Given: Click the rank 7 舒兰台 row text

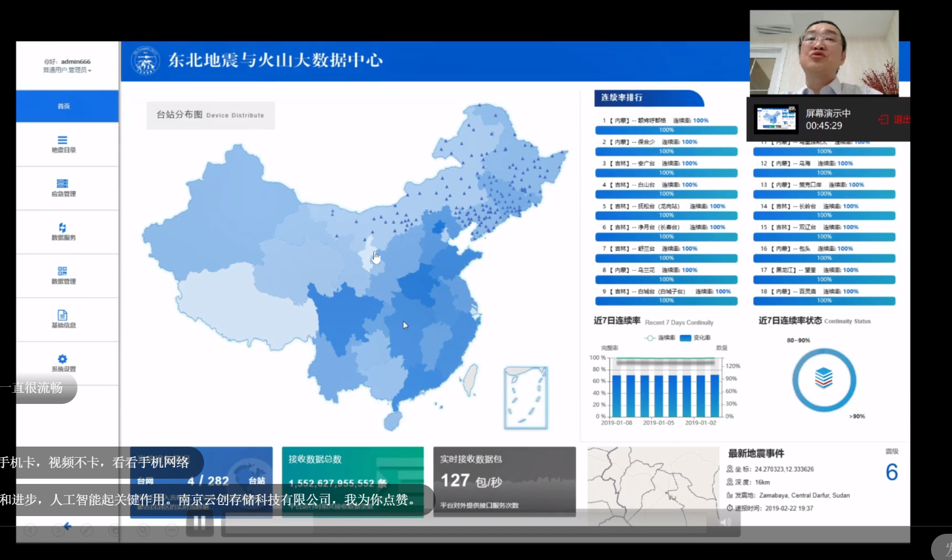Looking at the screenshot, I should tap(650, 249).
